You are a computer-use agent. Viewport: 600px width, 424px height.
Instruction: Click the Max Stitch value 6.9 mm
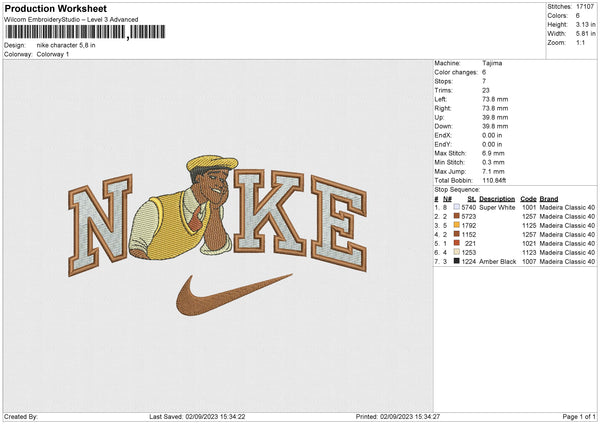tap(493, 153)
